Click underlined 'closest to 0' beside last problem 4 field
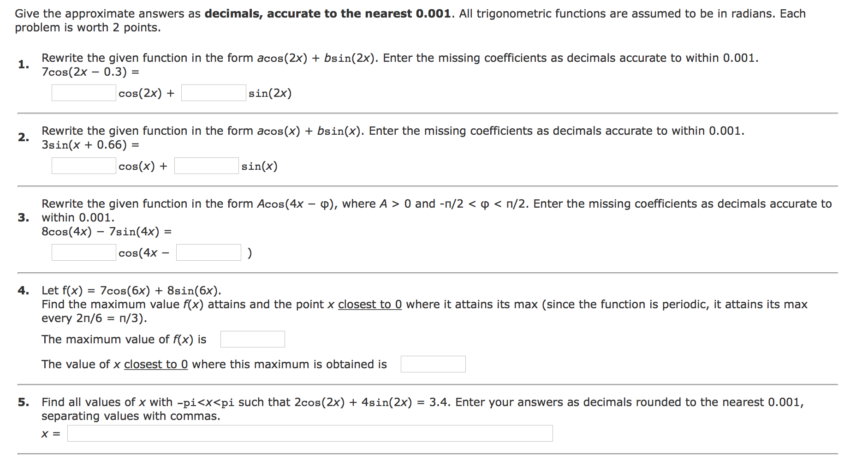The image size is (868, 455). point(156,365)
